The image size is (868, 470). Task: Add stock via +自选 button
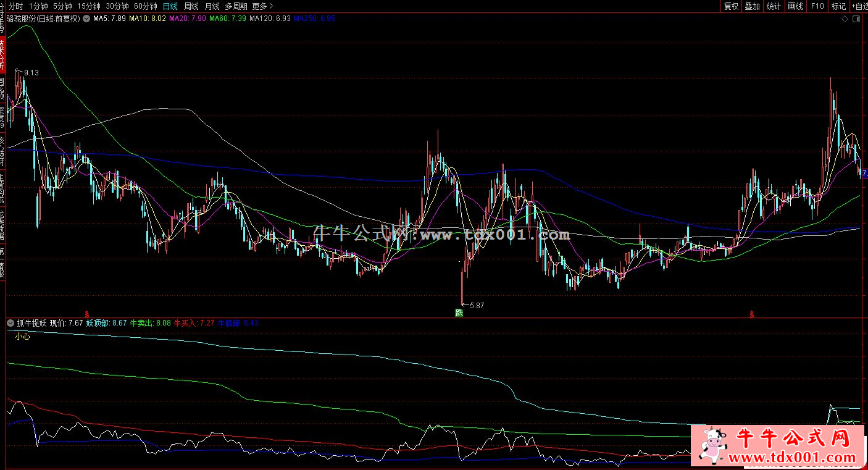(859, 6)
